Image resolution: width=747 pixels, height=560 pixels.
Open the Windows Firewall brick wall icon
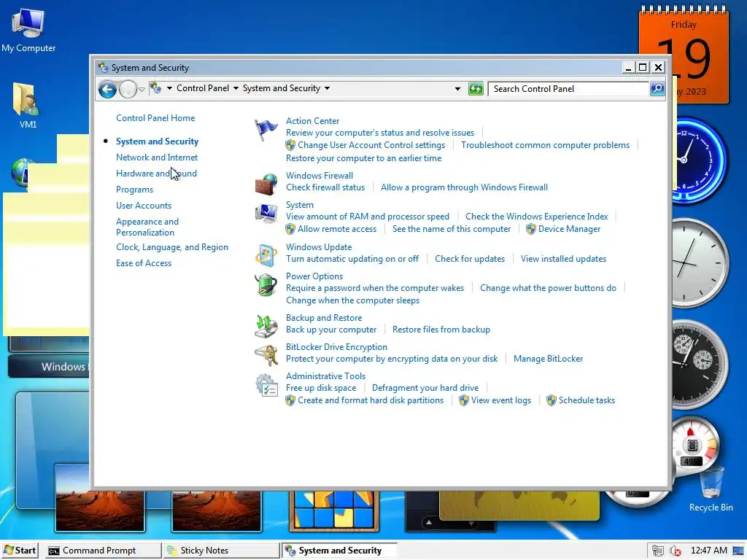click(x=266, y=184)
